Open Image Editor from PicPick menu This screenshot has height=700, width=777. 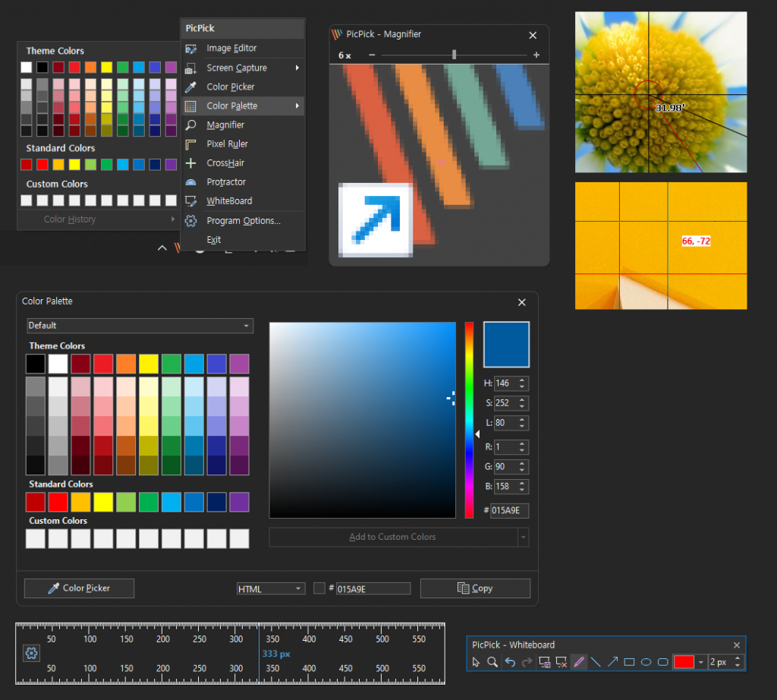coord(231,49)
